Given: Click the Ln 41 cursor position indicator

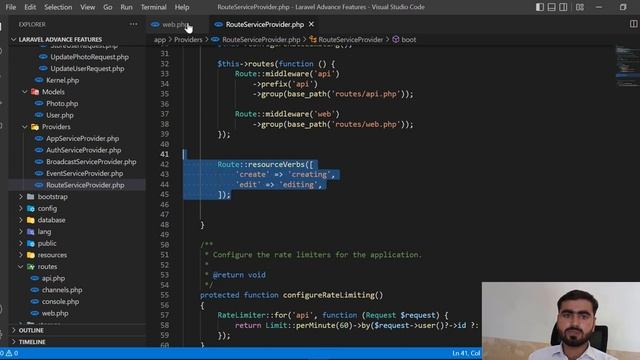Looking at the screenshot, I should tap(466, 353).
